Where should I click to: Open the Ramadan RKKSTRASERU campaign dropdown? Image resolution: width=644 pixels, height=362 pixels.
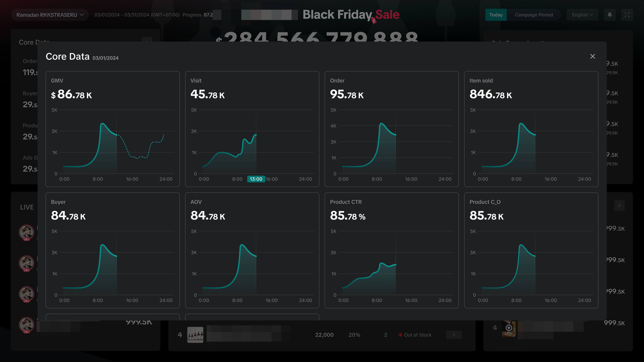tap(50, 15)
